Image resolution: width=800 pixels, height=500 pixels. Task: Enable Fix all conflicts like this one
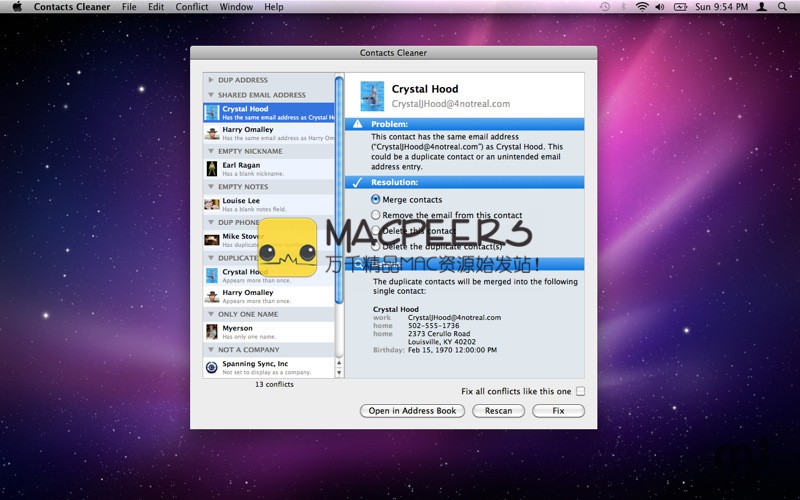[x=580, y=391]
